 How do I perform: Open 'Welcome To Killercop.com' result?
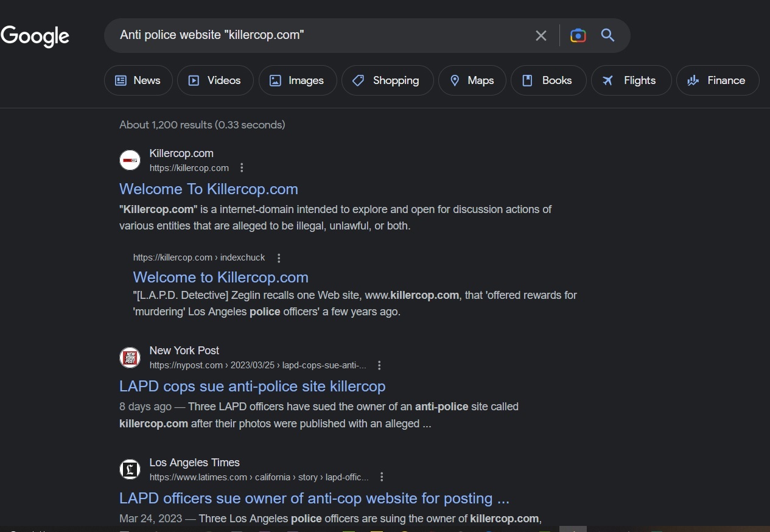209,189
